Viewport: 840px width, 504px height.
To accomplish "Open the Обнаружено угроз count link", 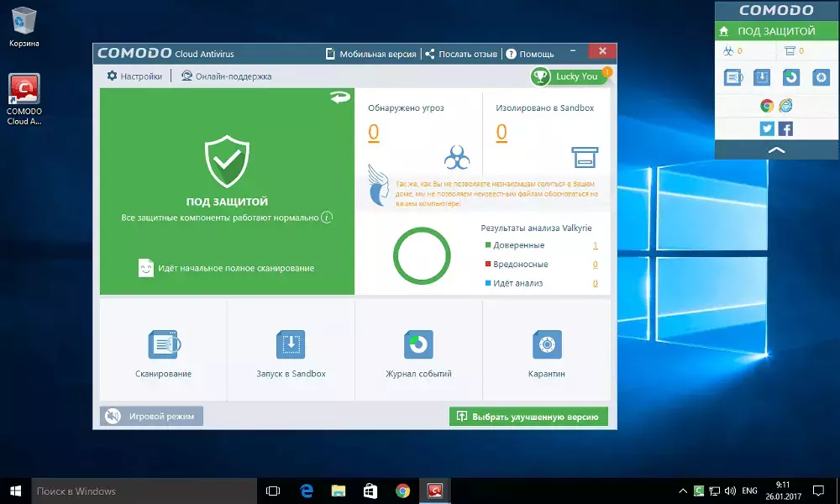I will pyautogui.click(x=374, y=132).
